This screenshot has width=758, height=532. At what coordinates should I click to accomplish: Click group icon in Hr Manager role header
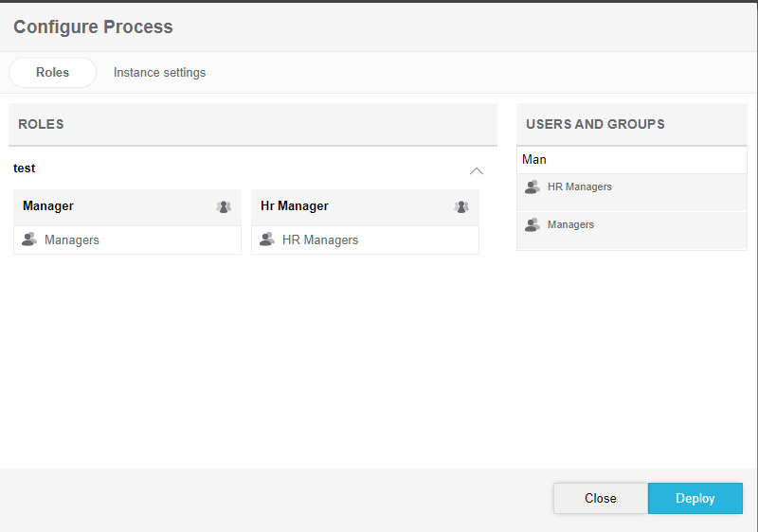461,206
